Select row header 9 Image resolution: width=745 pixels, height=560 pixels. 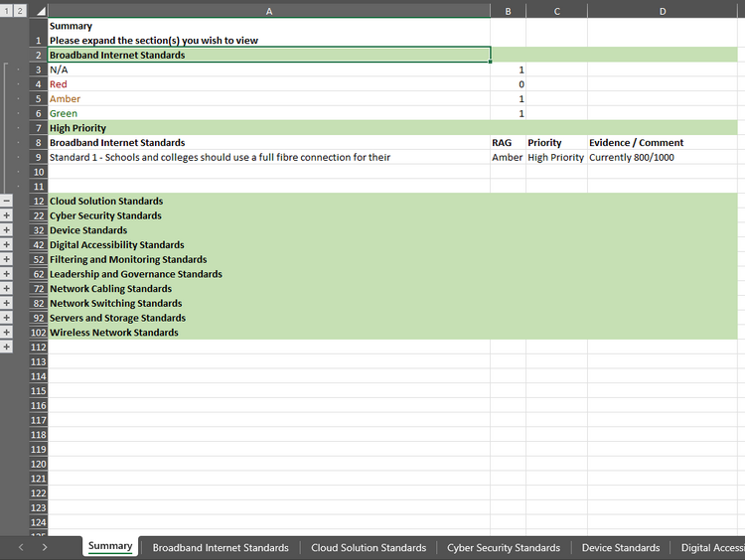click(x=39, y=157)
